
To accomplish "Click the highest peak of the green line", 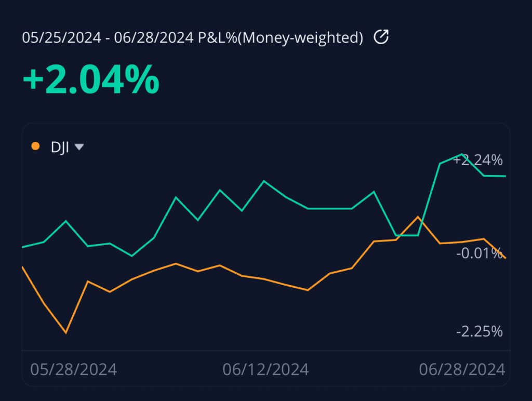I will click(462, 154).
